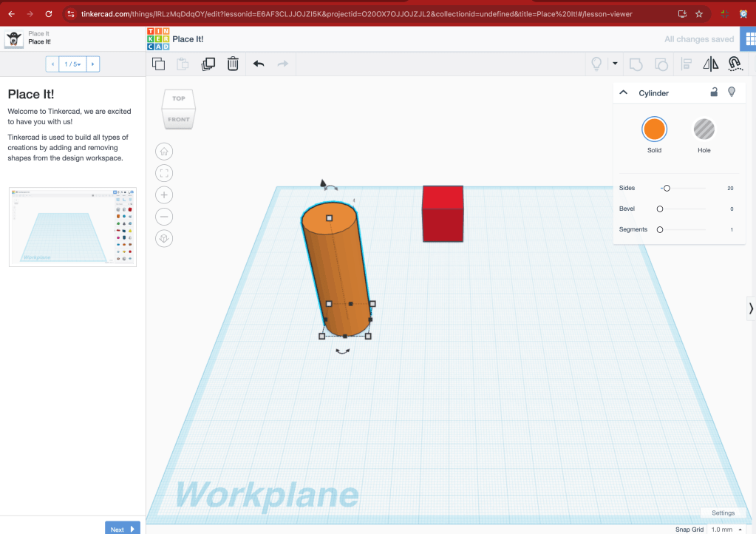Click the Tinkercad logo
756x534 pixels.
(158, 39)
